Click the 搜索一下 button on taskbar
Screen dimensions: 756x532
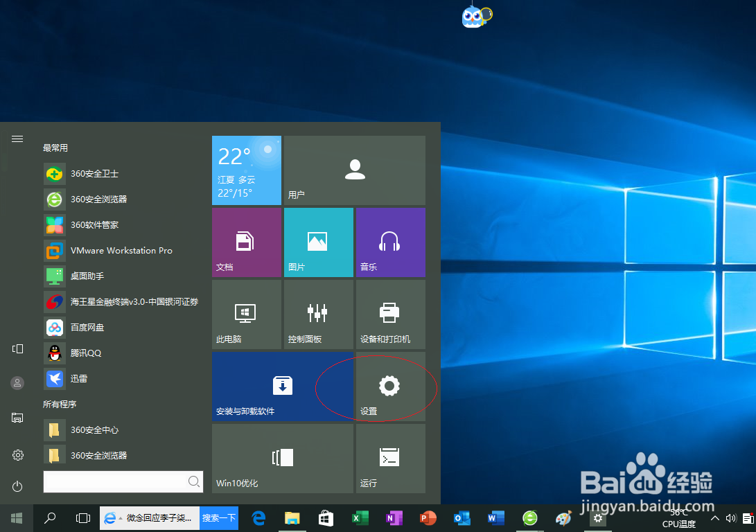coord(219,518)
